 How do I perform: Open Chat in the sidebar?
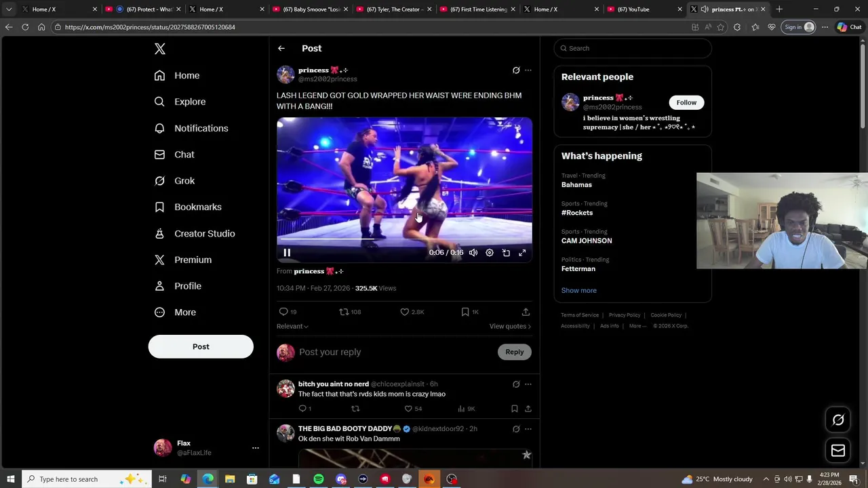[x=174, y=155]
